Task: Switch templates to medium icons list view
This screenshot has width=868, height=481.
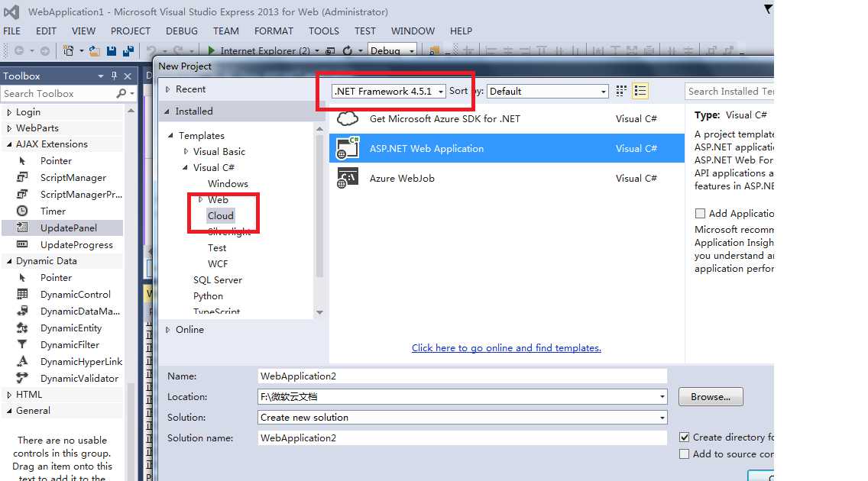Action: 640,91
